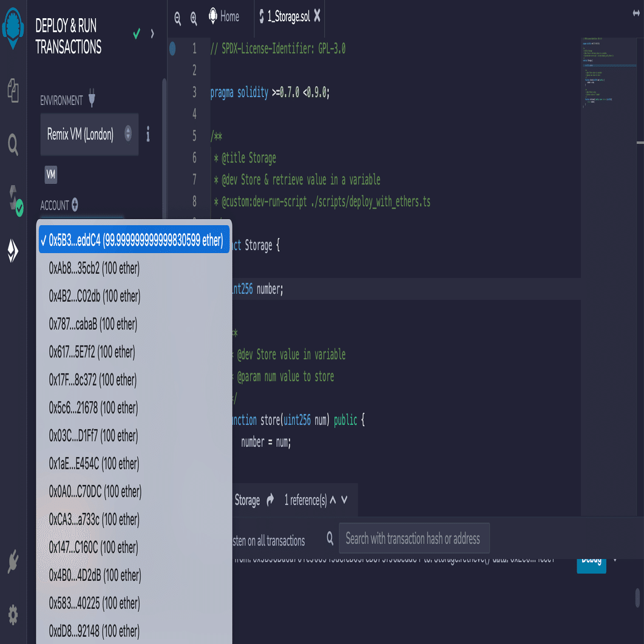The height and width of the screenshot is (644, 644).
Task: Click the environment info icon
Action: (x=148, y=134)
